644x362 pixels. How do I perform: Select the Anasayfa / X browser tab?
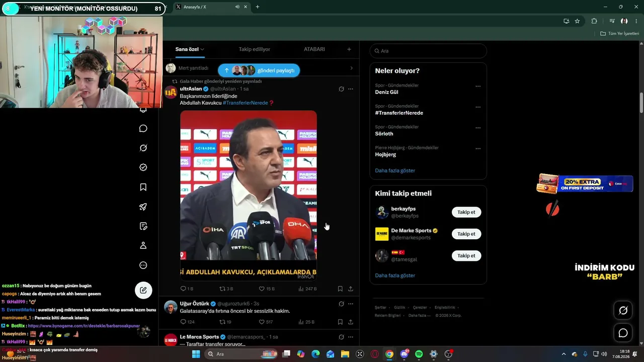pyautogui.click(x=211, y=7)
